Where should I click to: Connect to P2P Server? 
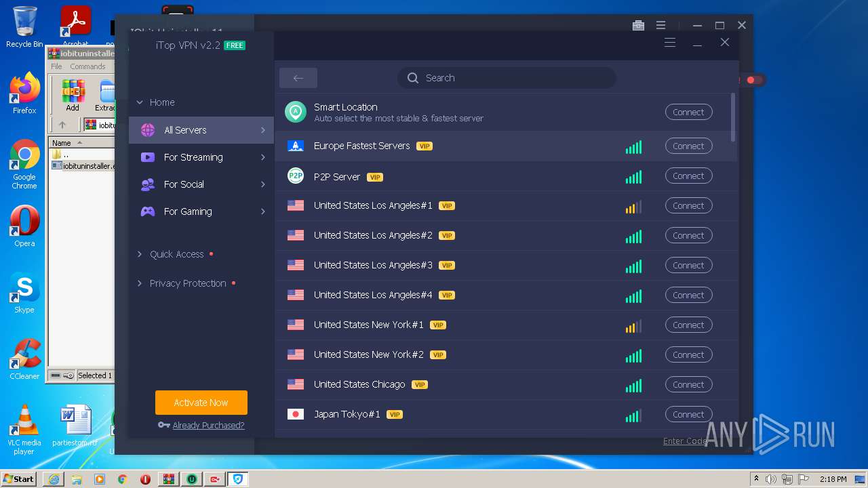coord(688,176)
